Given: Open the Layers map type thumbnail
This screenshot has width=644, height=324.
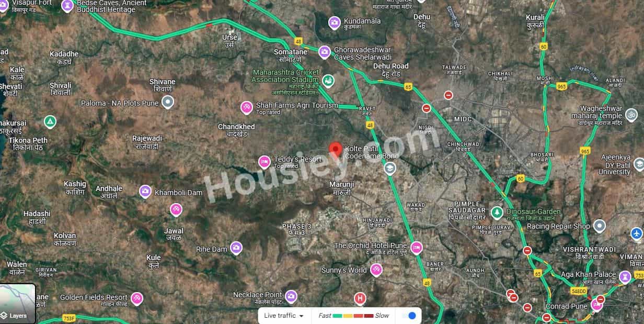Looking at the screenshot, I should 18,304.
